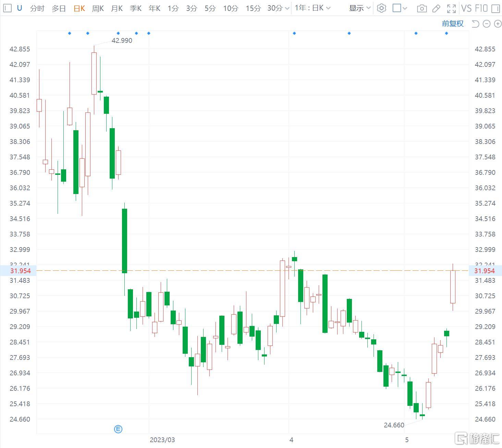The height and width of the screenshot is (448, 502).
Task: Toggle the small square icon beside U
Action: tap(7, 8)
